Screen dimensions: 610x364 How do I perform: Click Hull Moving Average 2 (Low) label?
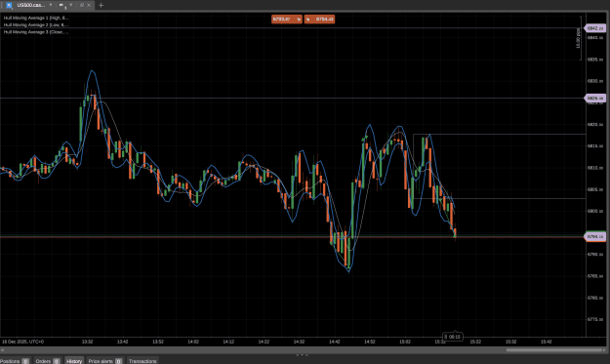click(x=36, y=25)
